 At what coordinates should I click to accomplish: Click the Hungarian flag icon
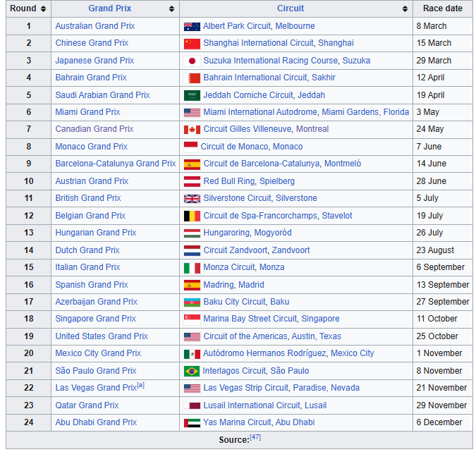[x=192, y=233]
